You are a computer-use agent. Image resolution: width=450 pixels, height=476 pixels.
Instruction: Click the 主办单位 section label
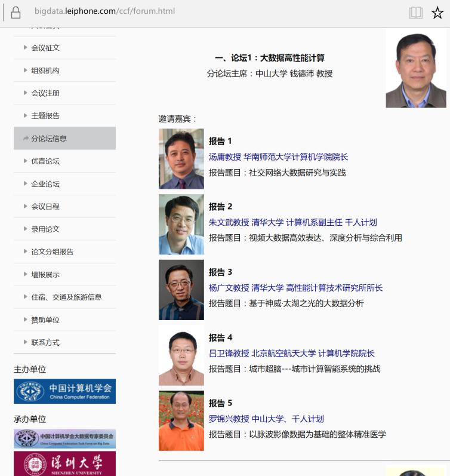click(x=30, y=370)
